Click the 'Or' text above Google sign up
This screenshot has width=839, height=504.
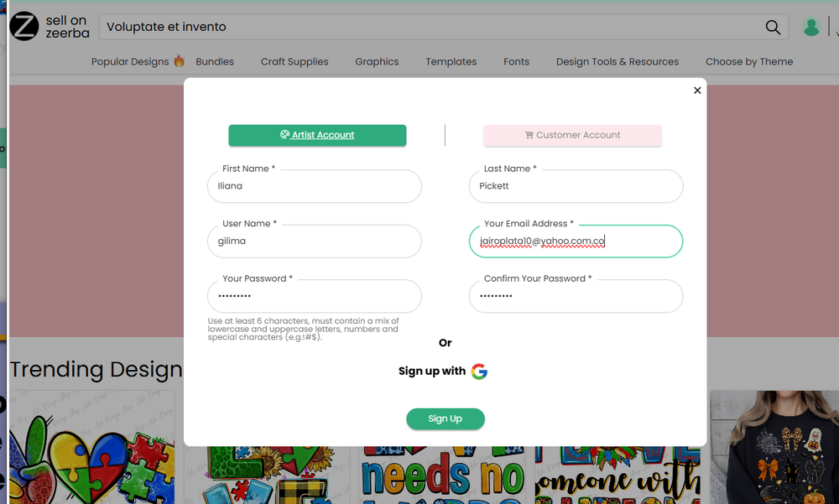(446, 343)
